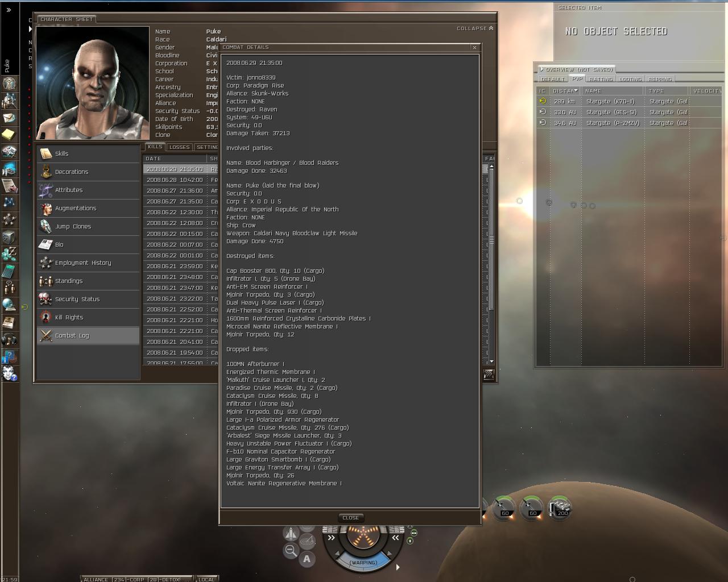Click the Close button in Combat Details

tap(350, 518)
